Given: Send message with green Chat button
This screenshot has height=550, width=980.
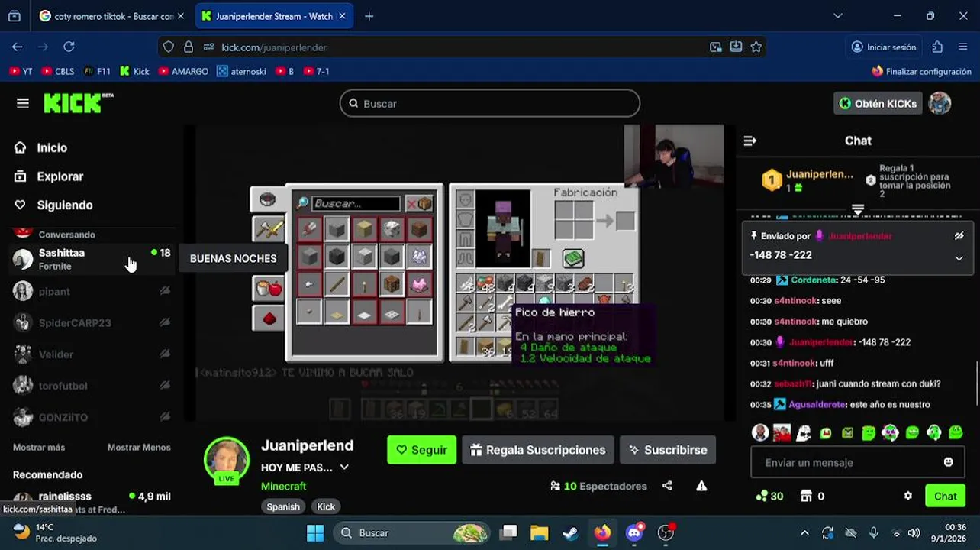Looking at the screenshot, I should point(945,496).
